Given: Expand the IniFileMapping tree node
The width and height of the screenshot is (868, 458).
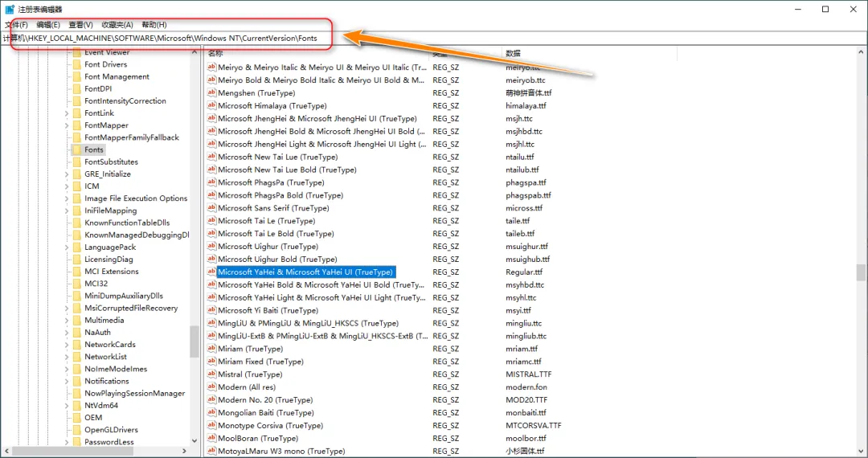Looking at the screenshot, I should point(67,211).
